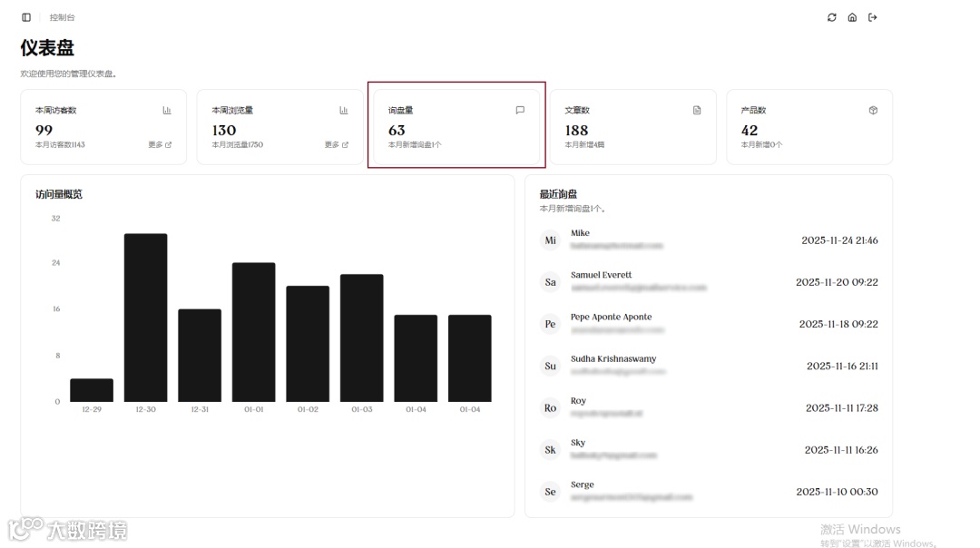The image size is (980, 548).
Task: Click the value 42 on 产品数 card
Action: [x=750, y=130]
